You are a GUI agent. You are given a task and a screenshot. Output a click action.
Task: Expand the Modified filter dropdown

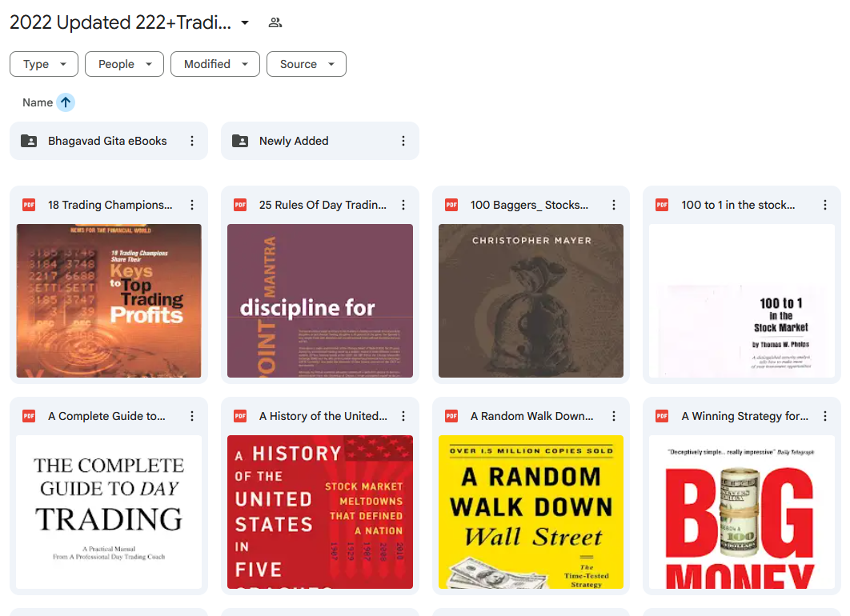[215, 64]
